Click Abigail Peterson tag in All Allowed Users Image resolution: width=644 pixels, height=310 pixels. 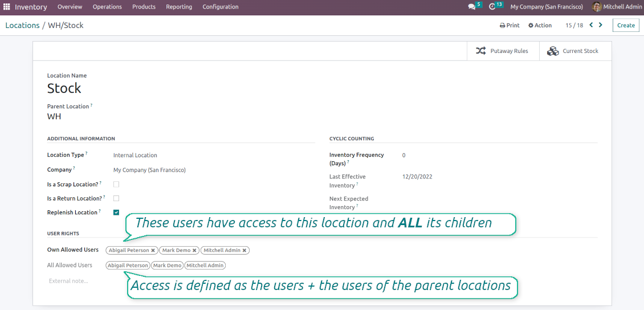pos(128,266)
